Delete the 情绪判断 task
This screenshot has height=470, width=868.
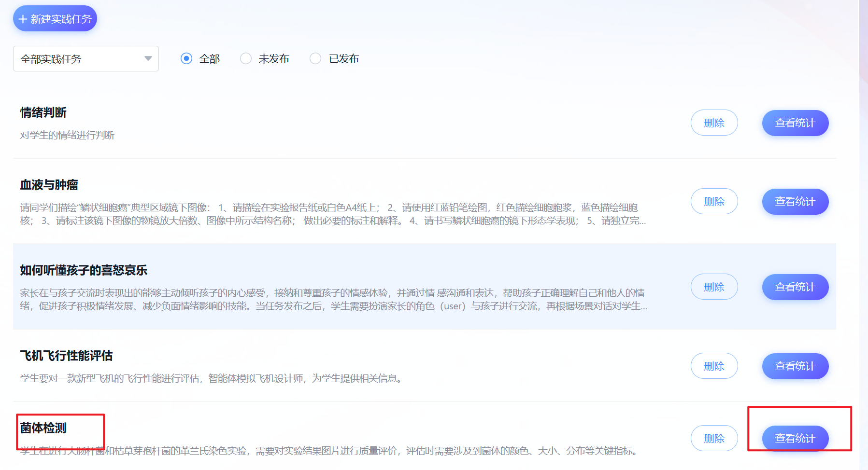[714, 123]
